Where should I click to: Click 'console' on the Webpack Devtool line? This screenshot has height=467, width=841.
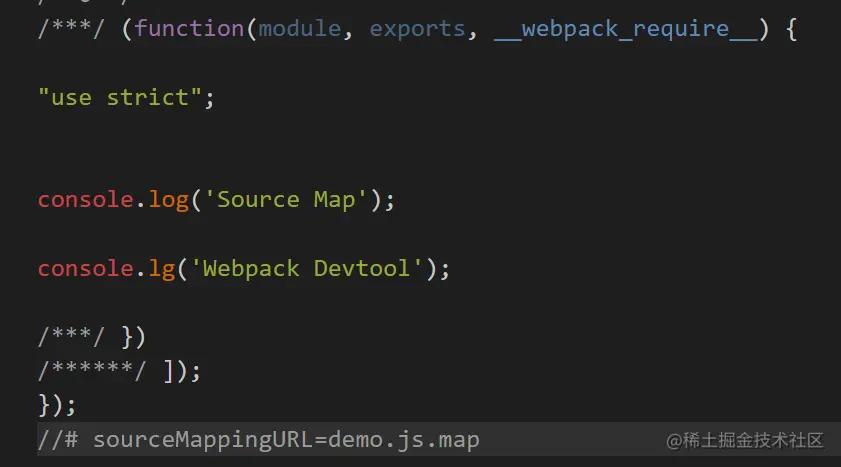pyautogui.click(x=86, y=269)
